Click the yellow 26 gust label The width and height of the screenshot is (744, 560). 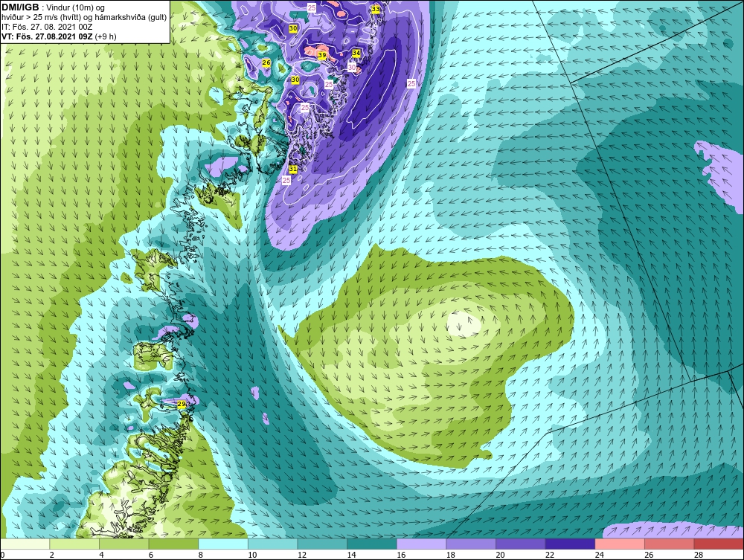pyautogui.click(x=266, y=62)
